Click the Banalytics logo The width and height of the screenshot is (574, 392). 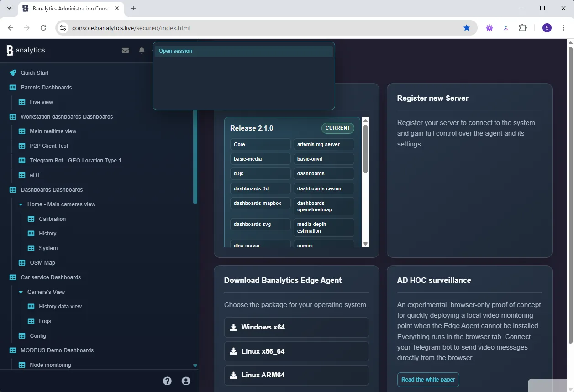point(26,50)
